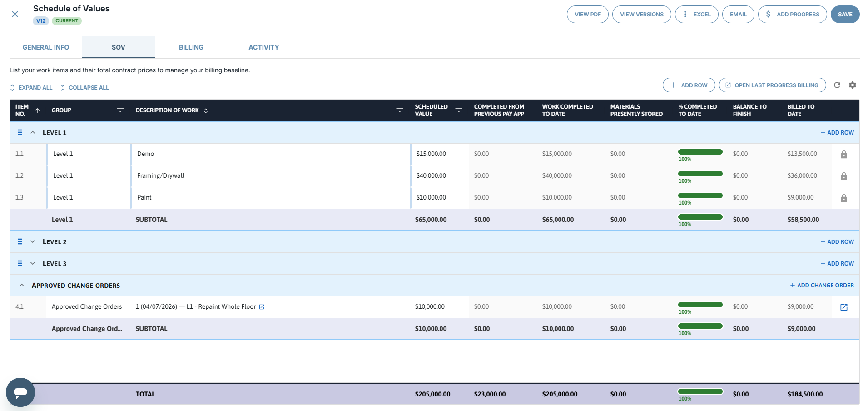Expand the Level 2 group
Viewport: 868px width, 411px height.
coord(33,241)
